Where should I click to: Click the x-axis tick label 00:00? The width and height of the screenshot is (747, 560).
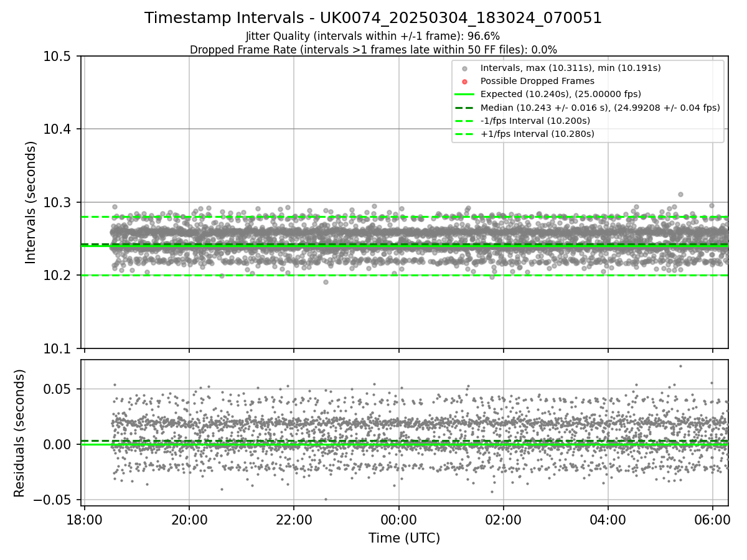(398, 519)
